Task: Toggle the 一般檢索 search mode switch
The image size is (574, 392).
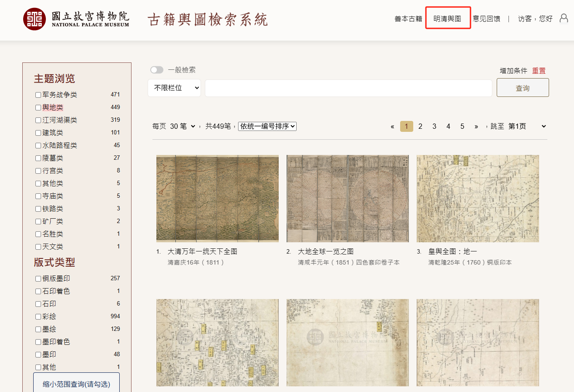Action: point(157,70)
